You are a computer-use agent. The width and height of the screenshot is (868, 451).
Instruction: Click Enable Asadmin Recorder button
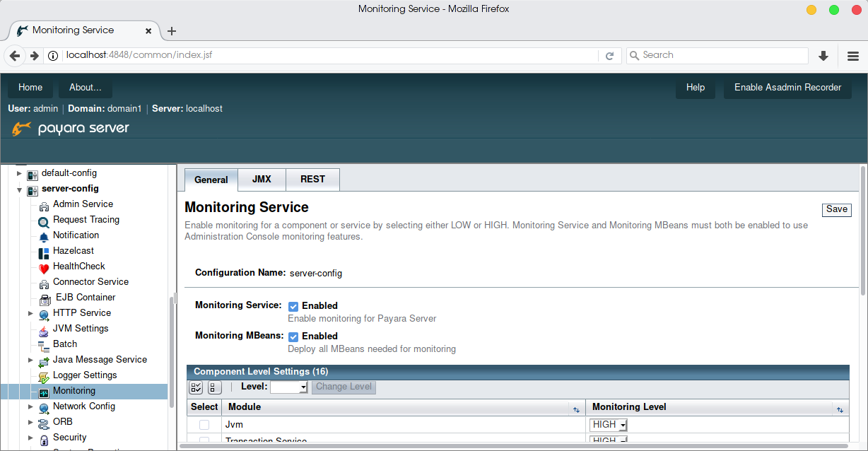coord(788,88)
